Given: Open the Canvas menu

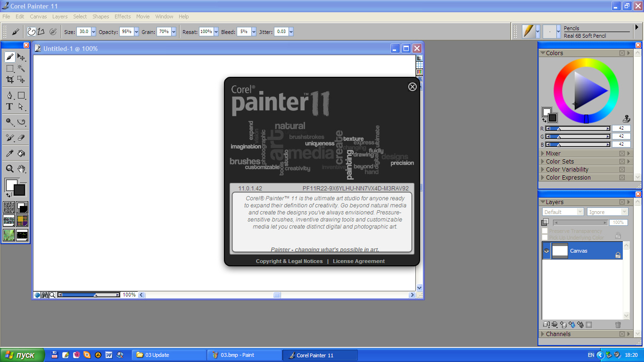Looking at the screenshot, I should (x=38, y=16).
